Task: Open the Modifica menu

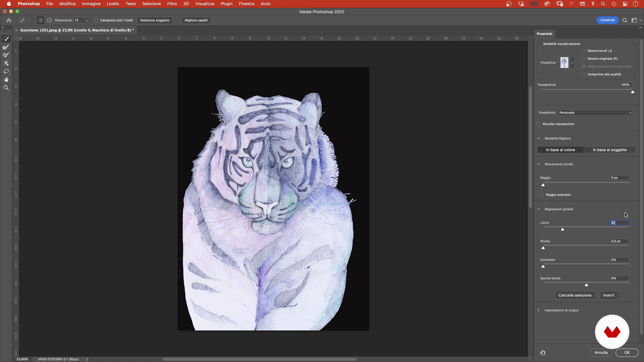Action: (x=67, y=4)
